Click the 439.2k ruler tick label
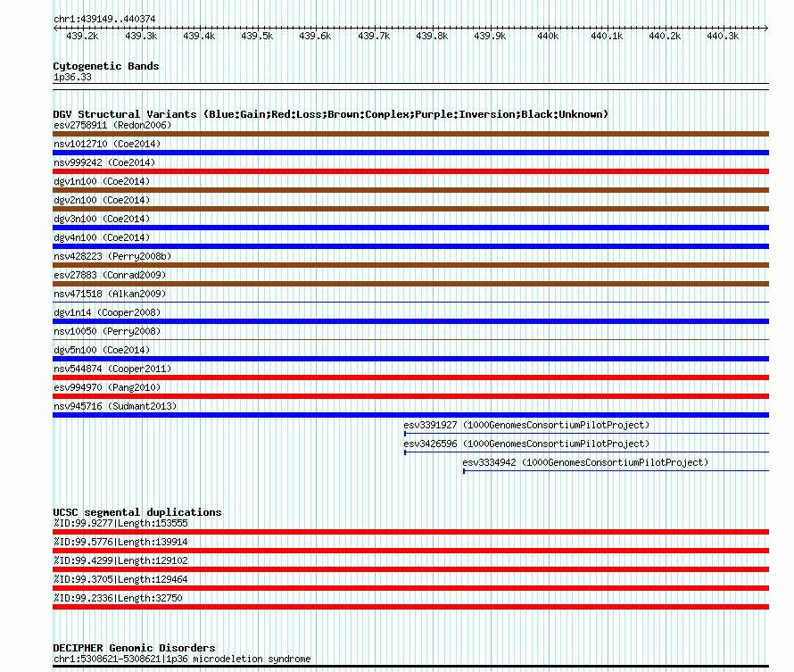 82,36
